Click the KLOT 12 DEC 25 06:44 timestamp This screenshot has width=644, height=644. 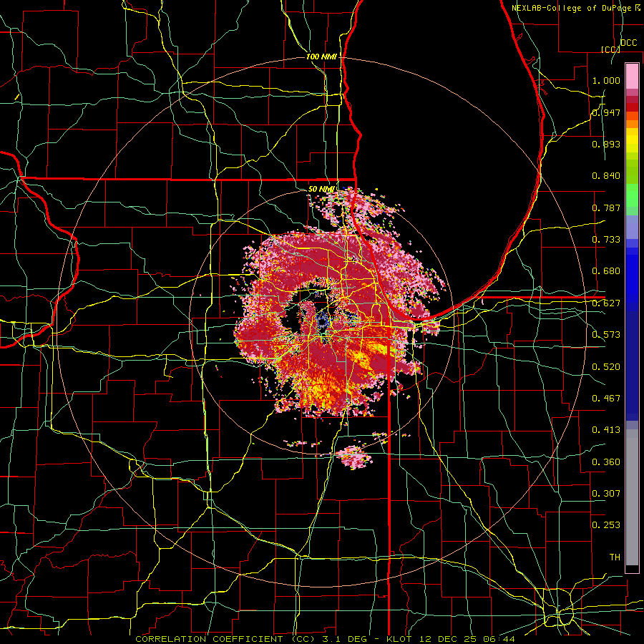pos(451,639)
